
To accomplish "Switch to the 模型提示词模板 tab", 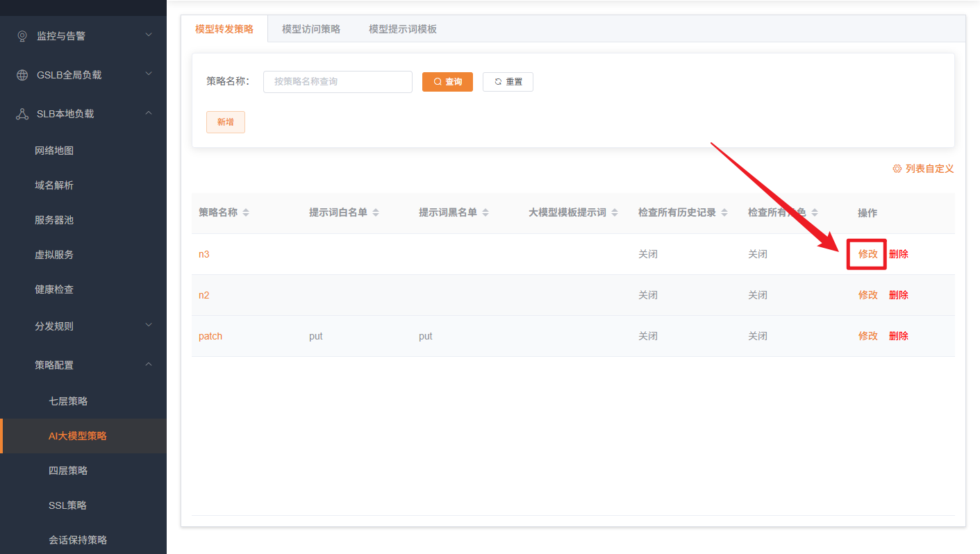I will coord(403,29).
